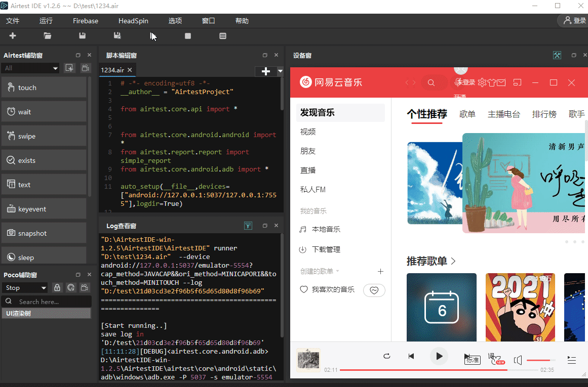Insert an exists command
Screen dimensions: 588x387
[44, 160]
